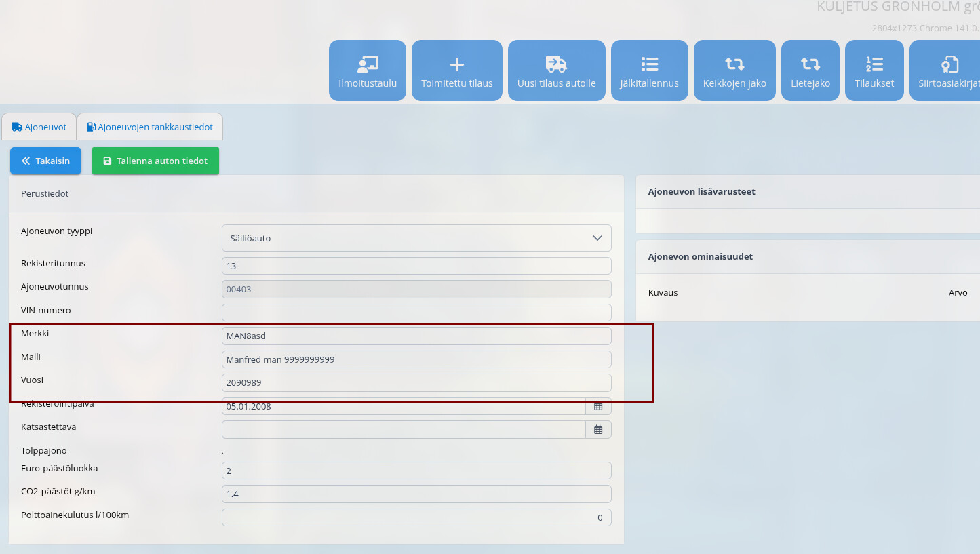Select the Vuosi input field

(416, 382)
